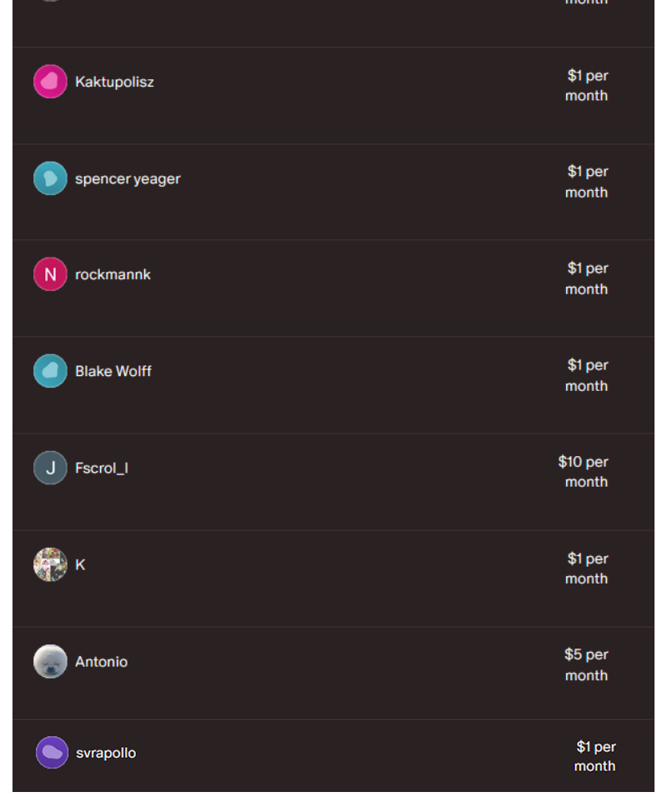Click Kaktupolisz's $1 per month pledge
The image size is (667, 812).
point(587,85)
